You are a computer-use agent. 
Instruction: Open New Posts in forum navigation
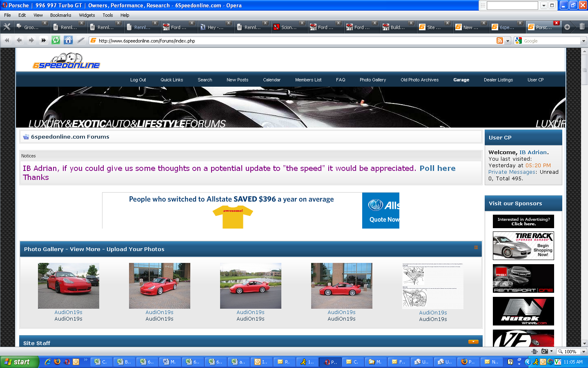click(x=237, y=80)
